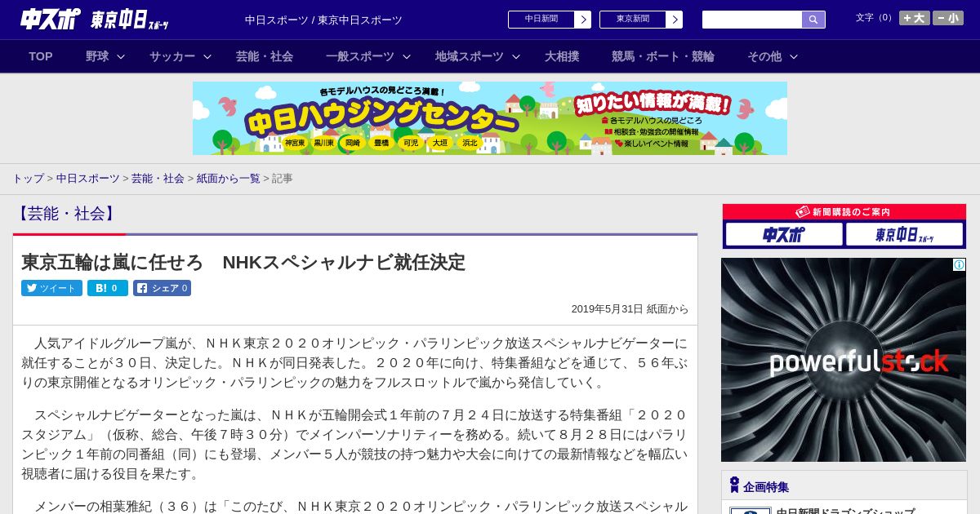Click the 新聞購読のご案内 heading
The image size is (980, 514).
point(844,212)
